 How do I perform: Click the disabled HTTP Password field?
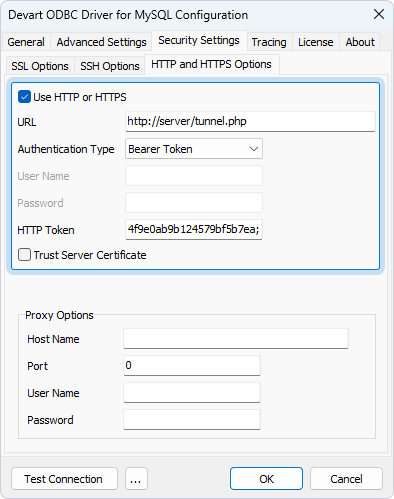click(x=194, y=202)
